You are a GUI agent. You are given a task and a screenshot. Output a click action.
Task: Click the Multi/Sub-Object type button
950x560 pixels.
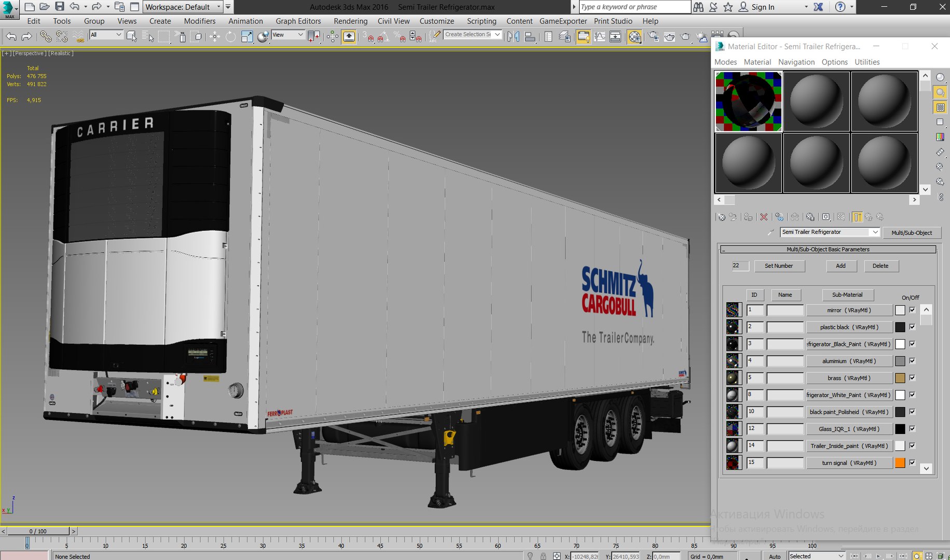point(912,233)
